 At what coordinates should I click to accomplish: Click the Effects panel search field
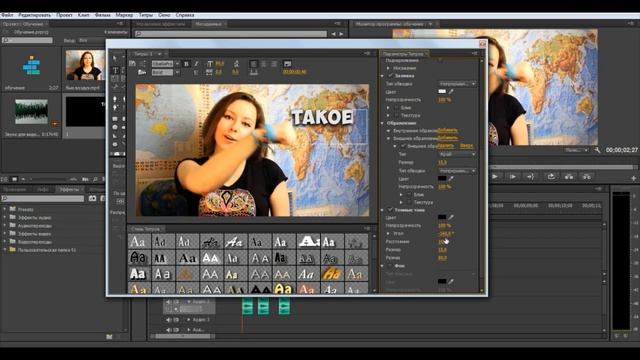43,198
